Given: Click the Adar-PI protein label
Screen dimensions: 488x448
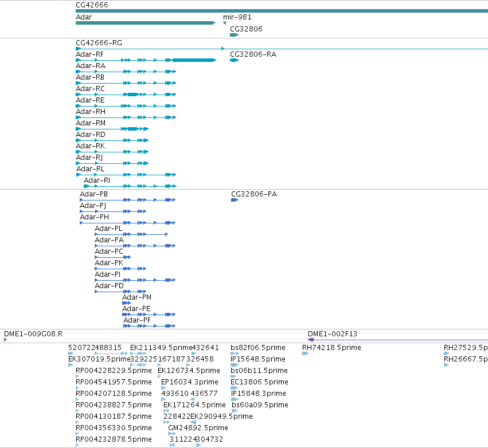Looking at the screenshot, I should coord(107,274).
